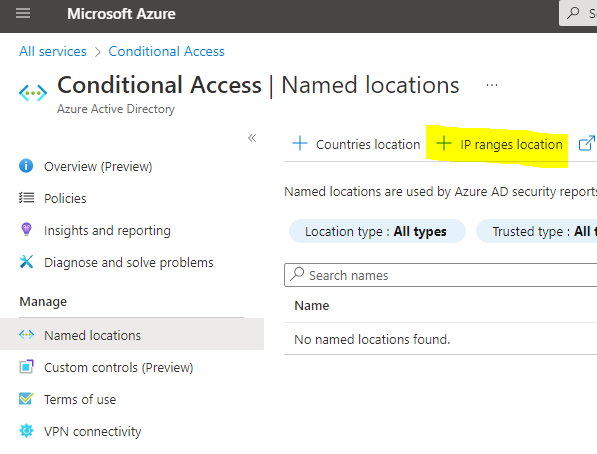Open Trusted type filter pill
This screenshot has width=597, height=454.
(536, 231)
